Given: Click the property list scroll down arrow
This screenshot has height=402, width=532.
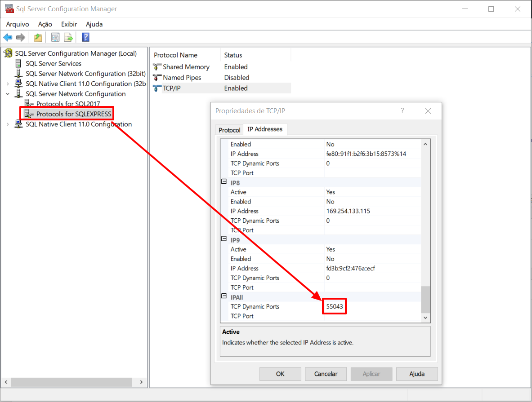Looking at the screenshot, I should [x=425, y=318].
